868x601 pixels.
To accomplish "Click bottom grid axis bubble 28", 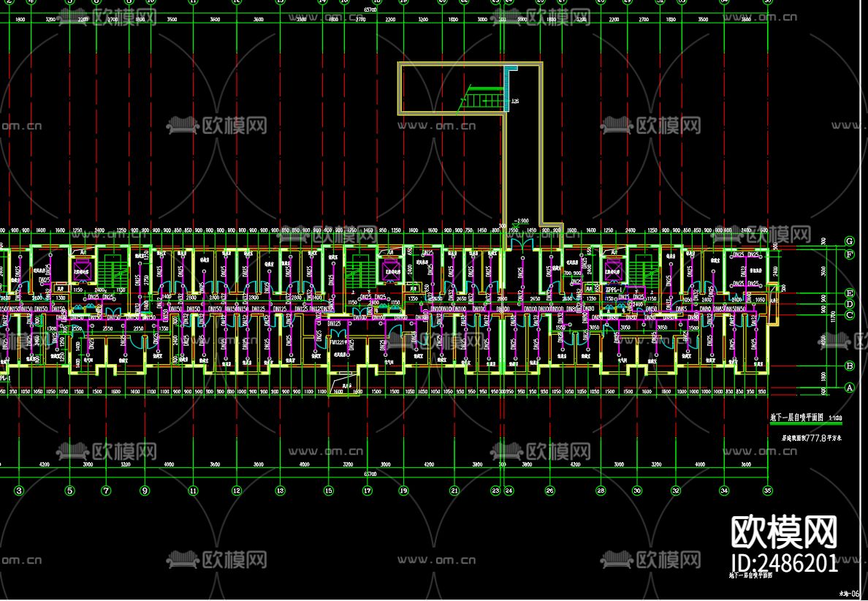I will 601,491.
